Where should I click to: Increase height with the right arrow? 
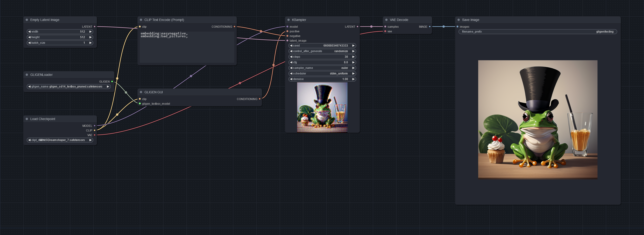click(x=90, y=37)
